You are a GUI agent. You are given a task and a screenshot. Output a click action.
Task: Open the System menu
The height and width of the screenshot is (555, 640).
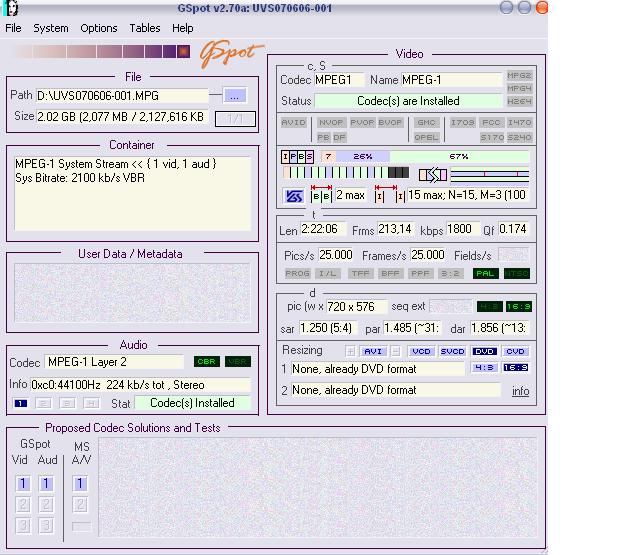(x=51, y=28)
